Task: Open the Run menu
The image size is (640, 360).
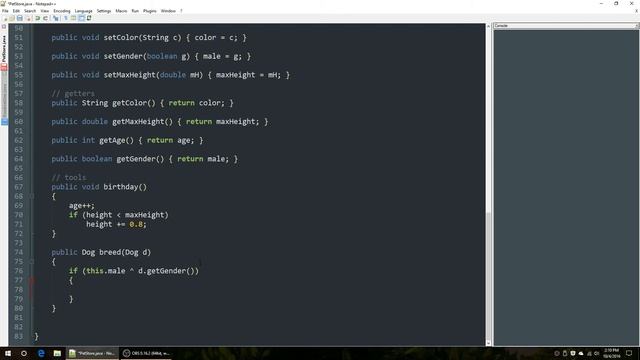Action: [135, 11]
